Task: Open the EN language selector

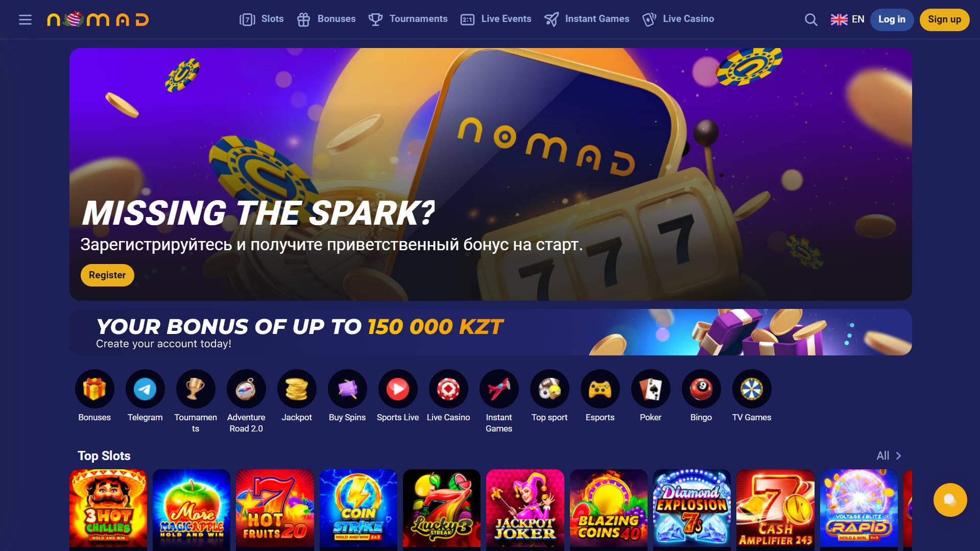Action: pos(847,19)
